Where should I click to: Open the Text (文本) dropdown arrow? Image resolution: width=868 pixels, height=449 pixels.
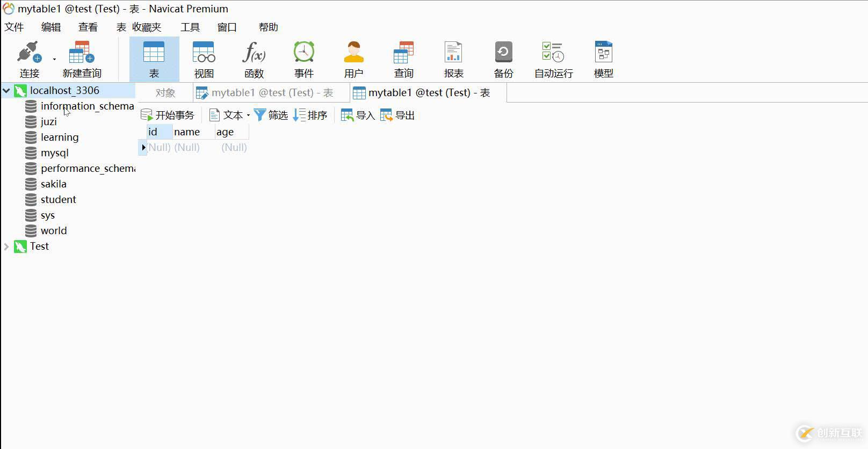[x=248, y=115]
